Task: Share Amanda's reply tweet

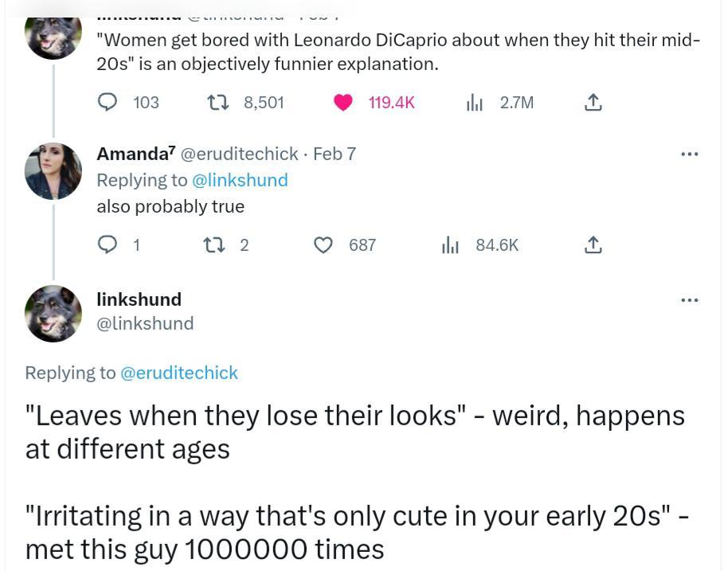Action: 593,244
